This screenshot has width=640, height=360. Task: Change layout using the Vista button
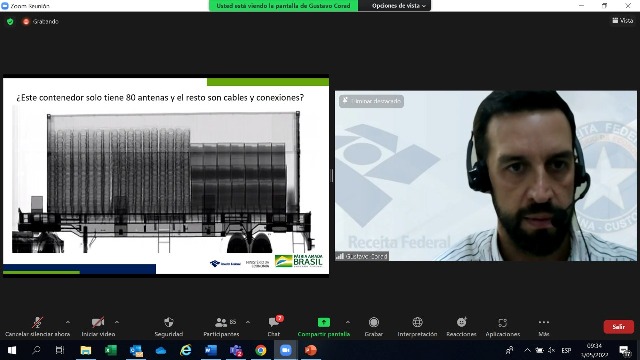[x=623, y=20]
